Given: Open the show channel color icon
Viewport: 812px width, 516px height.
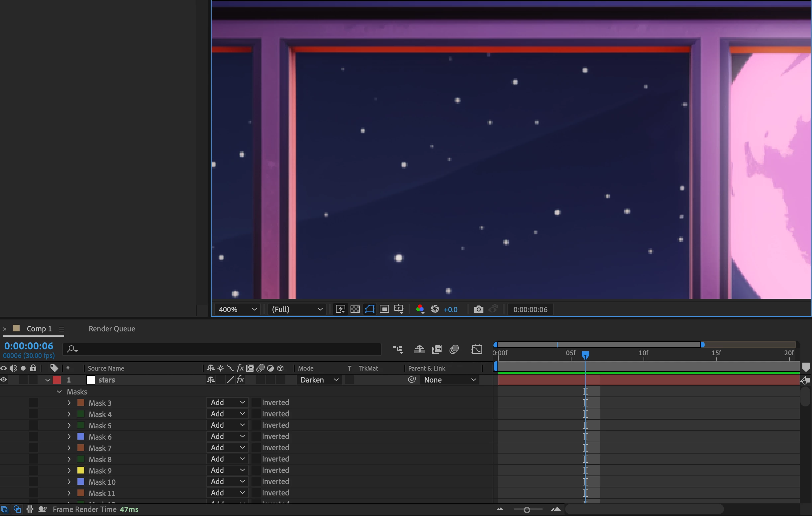Looking at the screenshot, I should pos(420,309).
